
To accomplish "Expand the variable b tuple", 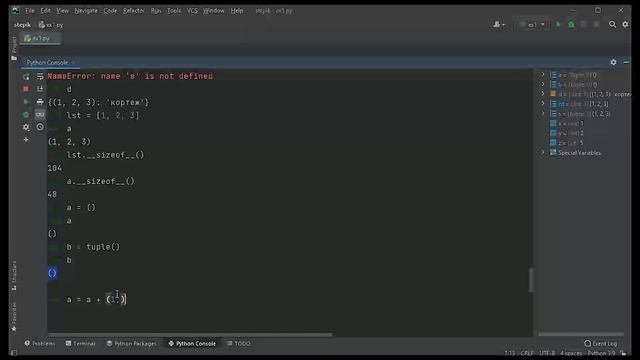I will click(543, 84).
